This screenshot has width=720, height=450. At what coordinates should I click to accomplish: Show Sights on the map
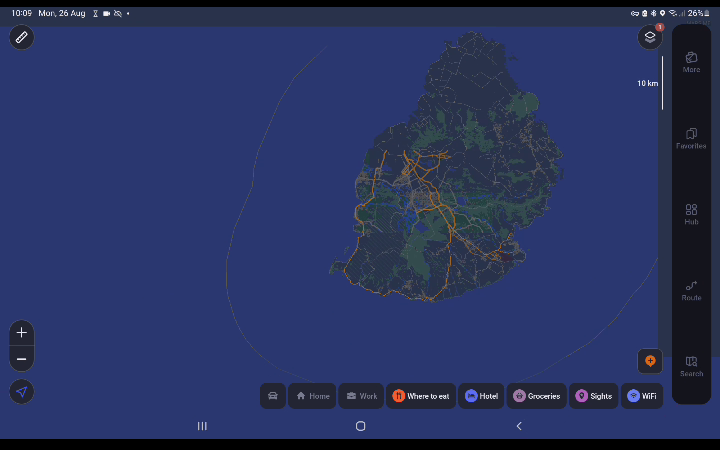pyautogui.click(x=594, y=396)
